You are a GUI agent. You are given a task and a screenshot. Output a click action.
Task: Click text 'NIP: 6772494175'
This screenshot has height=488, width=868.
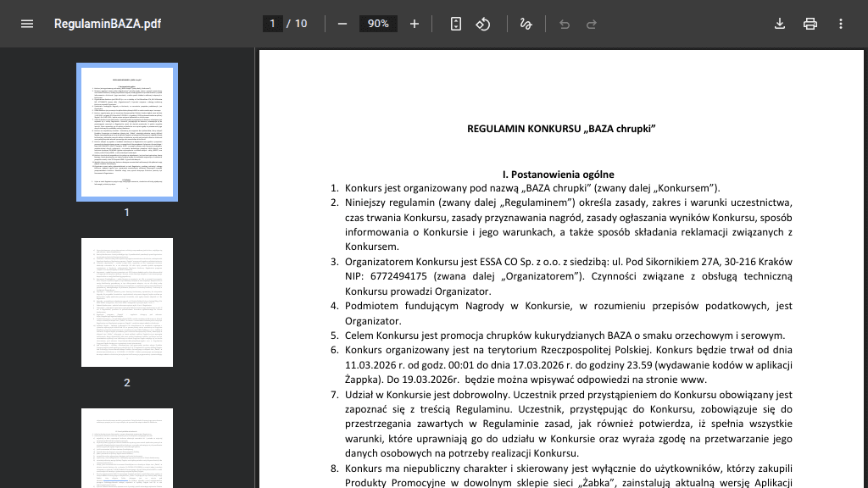tap(386, 276)
